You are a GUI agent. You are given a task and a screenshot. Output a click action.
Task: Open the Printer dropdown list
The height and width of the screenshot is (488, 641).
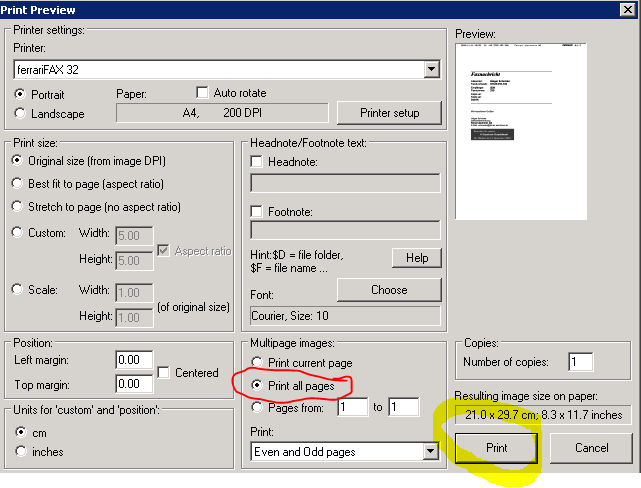[x=431, y=69]
